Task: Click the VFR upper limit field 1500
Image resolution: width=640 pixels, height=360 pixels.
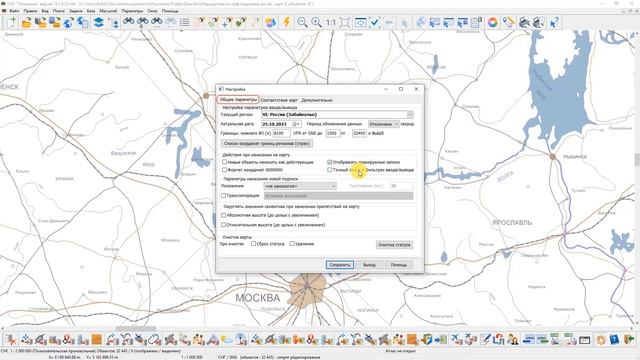Action: 333,133
